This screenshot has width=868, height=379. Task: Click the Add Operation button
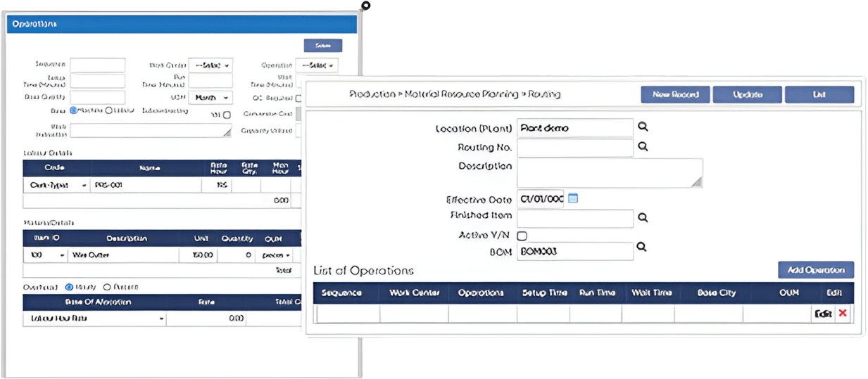click(x=816, y=270)
